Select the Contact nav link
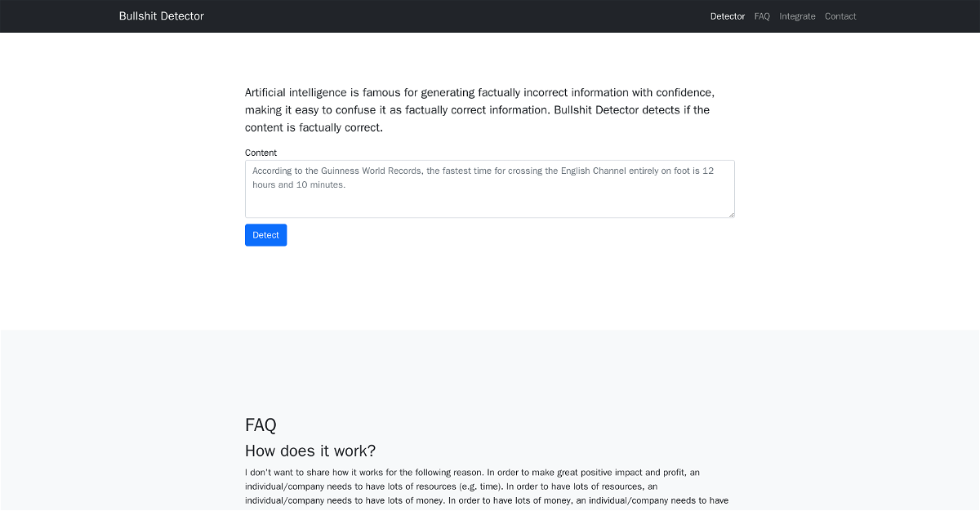This screenshot has width=980, height=511. [840, 16]
